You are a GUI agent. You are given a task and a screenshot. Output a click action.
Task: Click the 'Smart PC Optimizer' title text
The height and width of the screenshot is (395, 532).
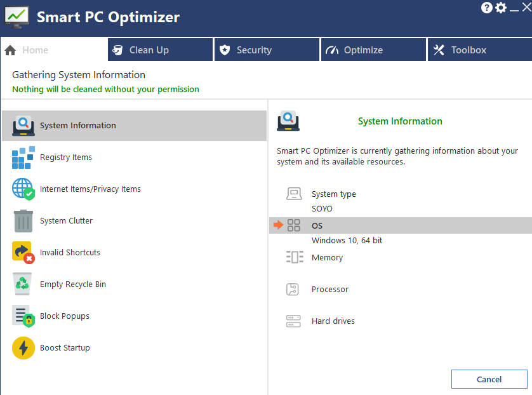click(108, 17)
